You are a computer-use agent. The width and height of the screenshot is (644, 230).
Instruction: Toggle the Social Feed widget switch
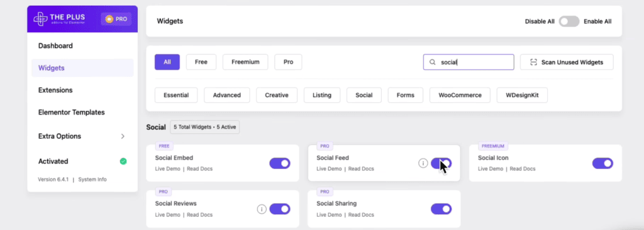[441, 163]
